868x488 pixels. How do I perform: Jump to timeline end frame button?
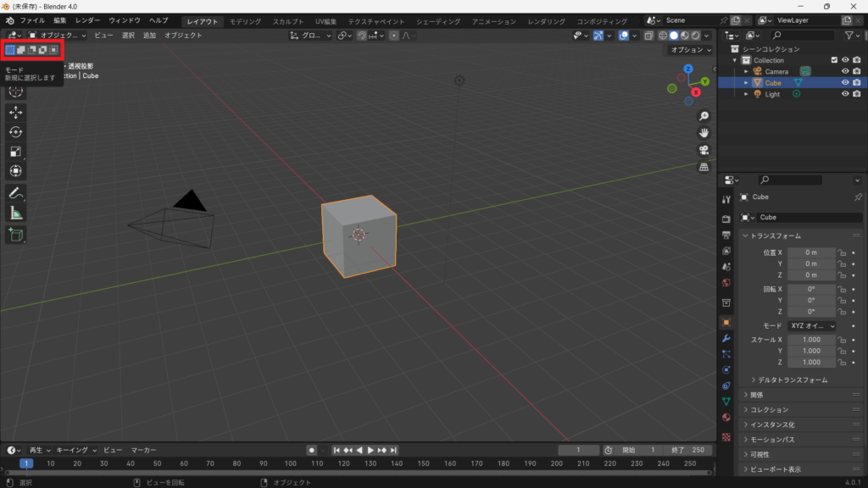pyautogui.click(x=393, y=451)
